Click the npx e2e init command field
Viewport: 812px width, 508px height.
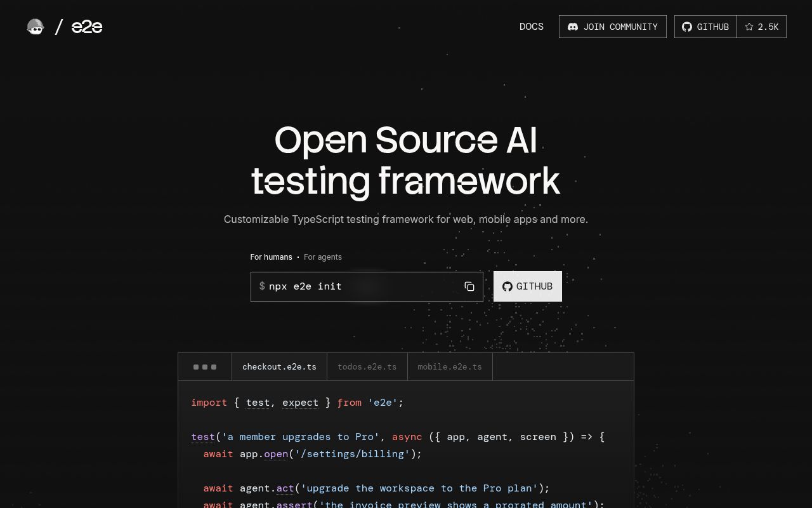pyautogui.click(x=367, y=286)
